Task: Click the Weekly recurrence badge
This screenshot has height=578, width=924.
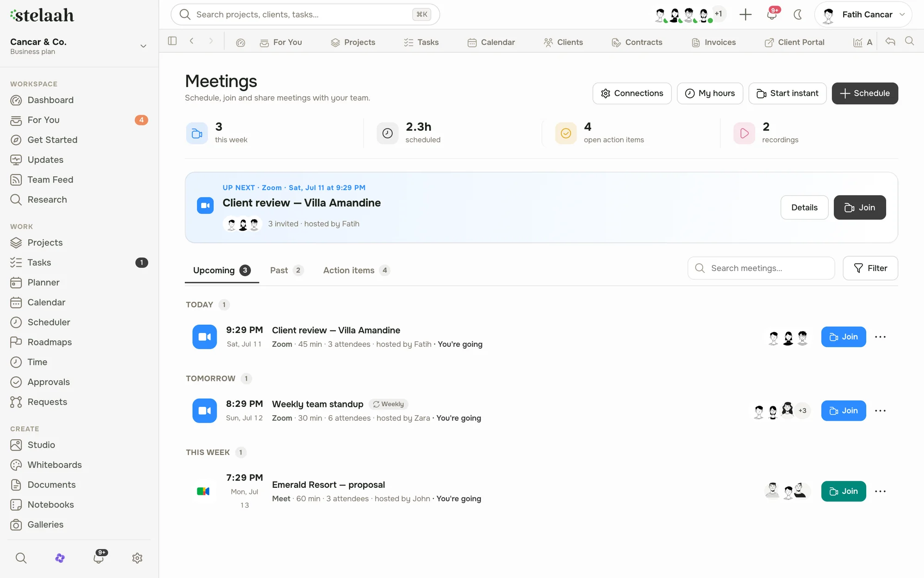Action: (x=389, y=404)
